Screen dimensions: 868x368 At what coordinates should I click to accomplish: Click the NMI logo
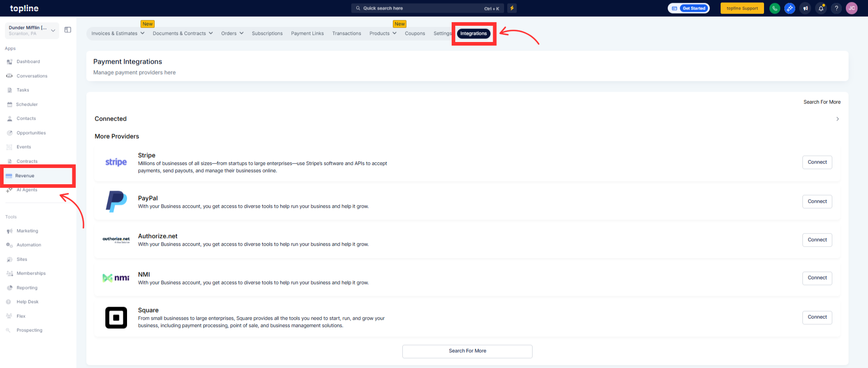point(116,278)
